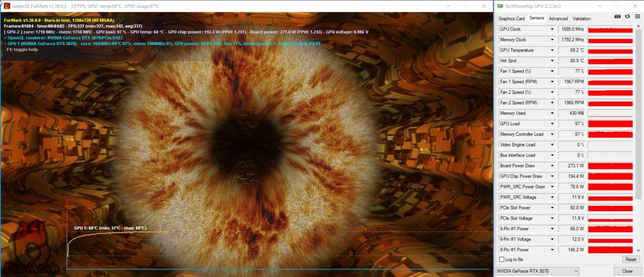Open the Memory Controller Load dropdown
The image size is (644, 277).
(553, 134)
